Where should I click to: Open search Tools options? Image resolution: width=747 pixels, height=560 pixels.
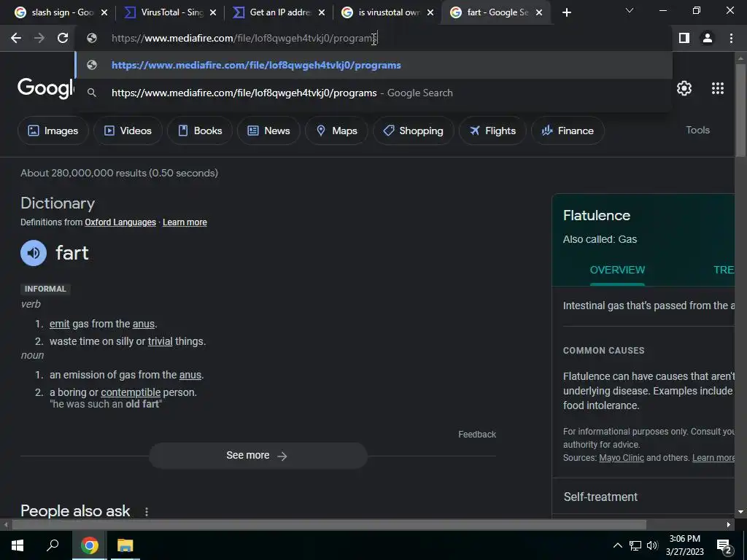[697, 130]
